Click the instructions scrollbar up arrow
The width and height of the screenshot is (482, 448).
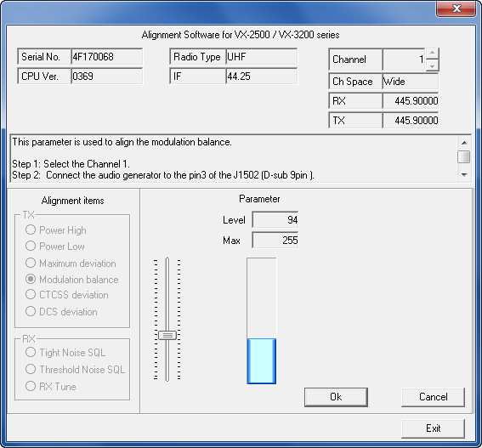(x=464, y=143)
